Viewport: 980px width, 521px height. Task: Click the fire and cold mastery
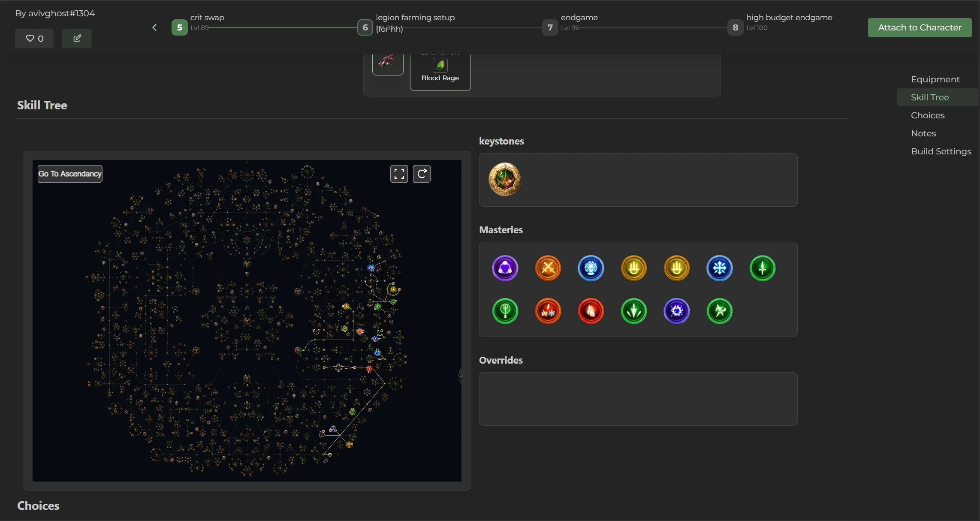pyautogui.click(x=548, y=311)
